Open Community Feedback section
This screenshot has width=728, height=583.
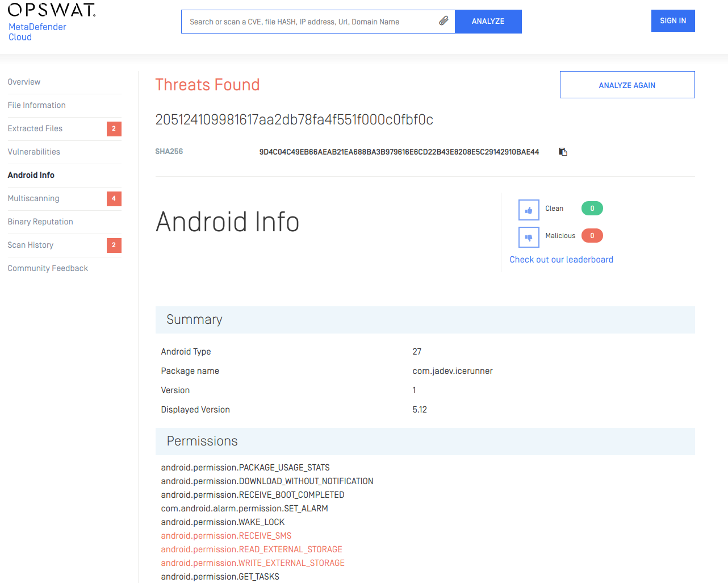[x=48, y=268]
